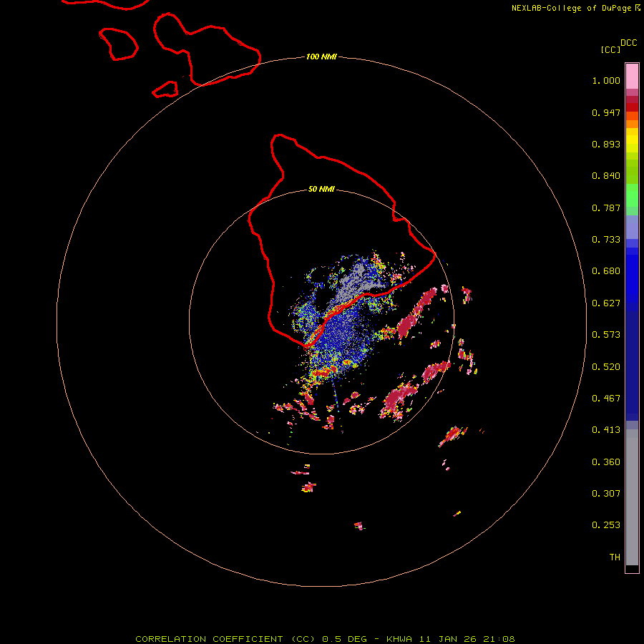
Task: Click the 0.840 color scale value
Action: pos(606,176)
